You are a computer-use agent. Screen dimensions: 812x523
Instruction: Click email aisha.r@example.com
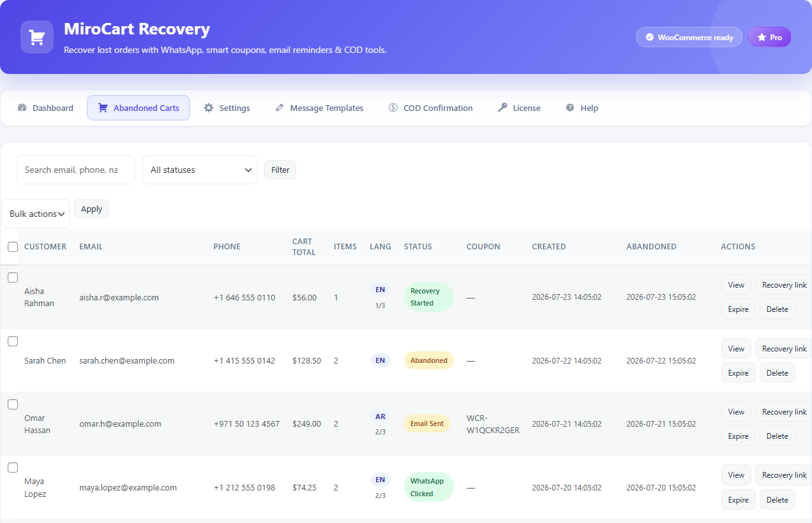[x=119, y=297]
